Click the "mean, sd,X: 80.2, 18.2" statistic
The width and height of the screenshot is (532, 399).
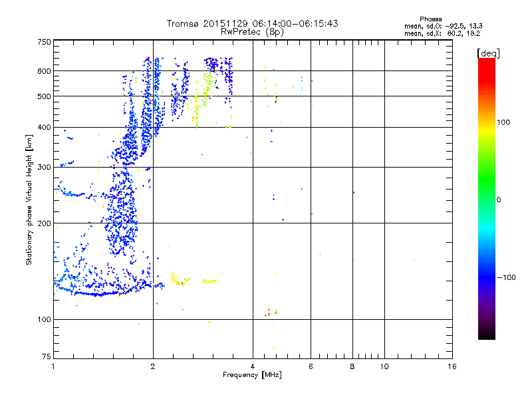(x=442, y=33)
